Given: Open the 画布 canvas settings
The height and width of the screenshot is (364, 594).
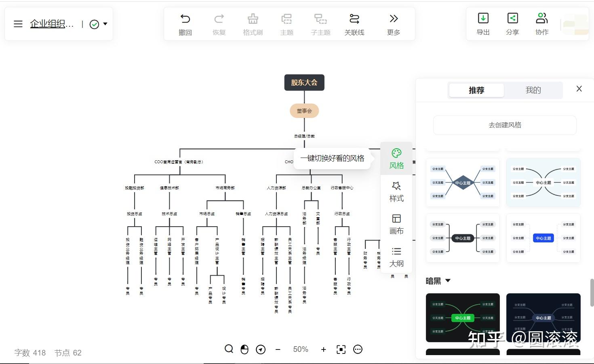Looking at the screenshot, I should point(396,219).
